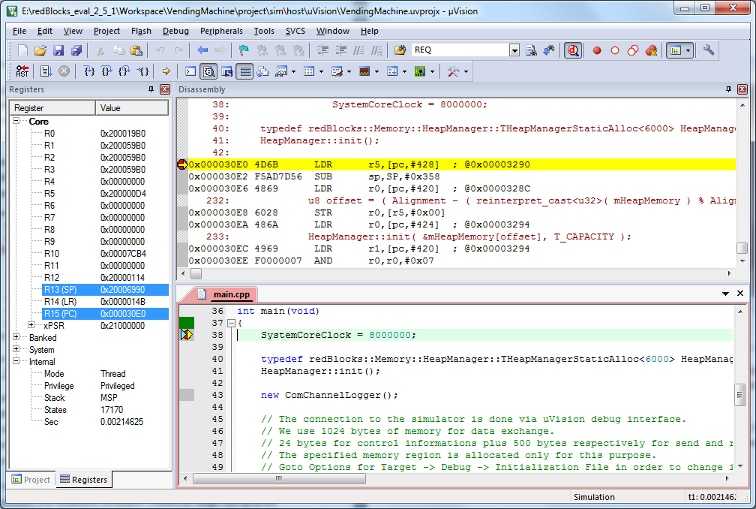Image resolution: width=756 pixels, height=509 pixels.
Task: Toggle the Command Window toolbar button
Action: click(x=190, y=71)
